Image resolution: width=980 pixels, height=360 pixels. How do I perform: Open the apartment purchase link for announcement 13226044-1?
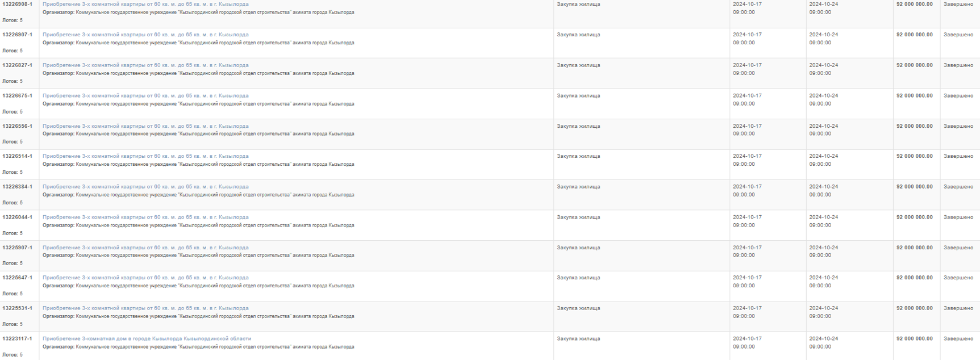[145, 217]
